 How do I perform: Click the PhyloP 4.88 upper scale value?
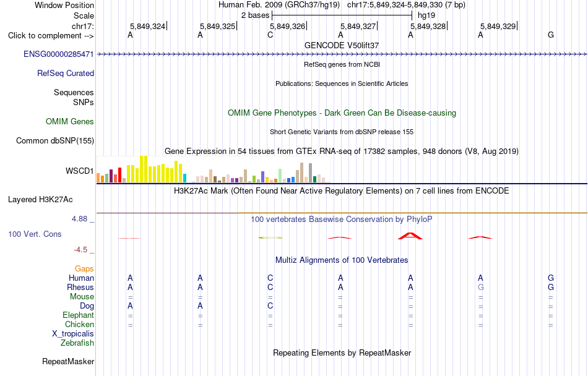[79, 219]
